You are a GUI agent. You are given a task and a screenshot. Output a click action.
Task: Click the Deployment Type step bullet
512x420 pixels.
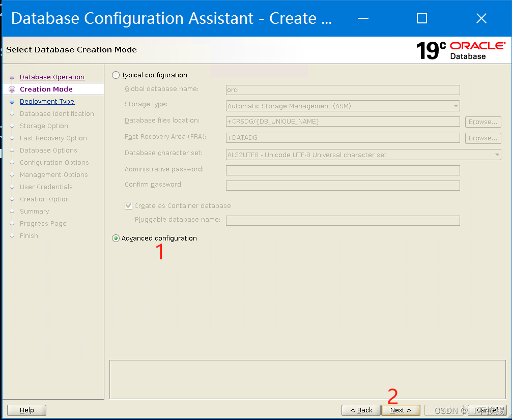tap(12, 102)
